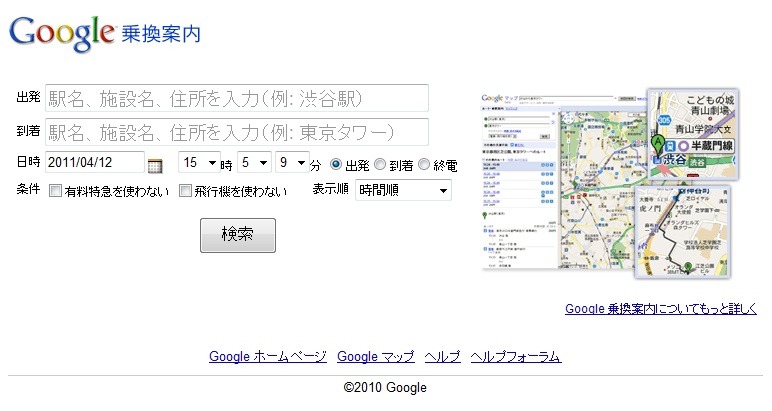Screen dimensions: 772x411
Task: Open the Google マップ link
Action: point(376,356)
